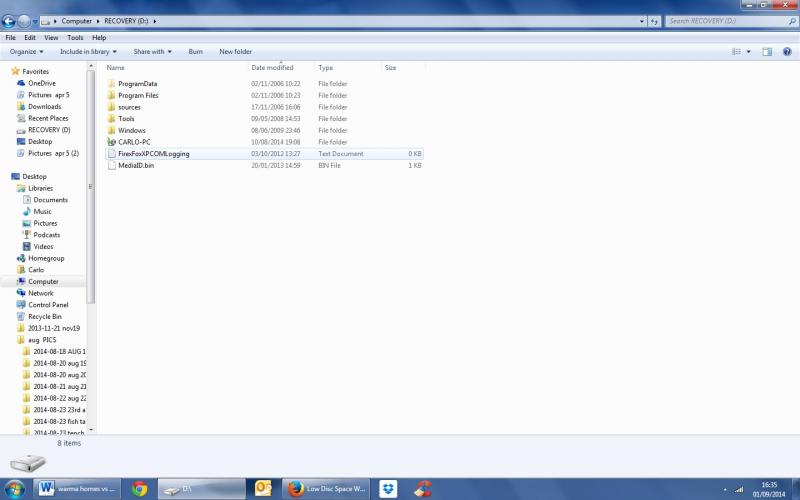Toggle the preview pane button
This screenshot has width=800, height=500.
point(767,51)
